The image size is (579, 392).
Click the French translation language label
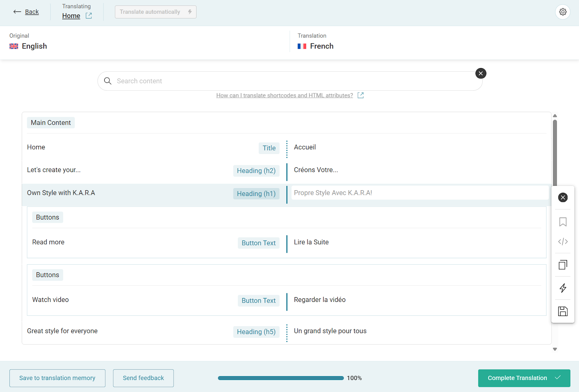(x=322, y=46)
